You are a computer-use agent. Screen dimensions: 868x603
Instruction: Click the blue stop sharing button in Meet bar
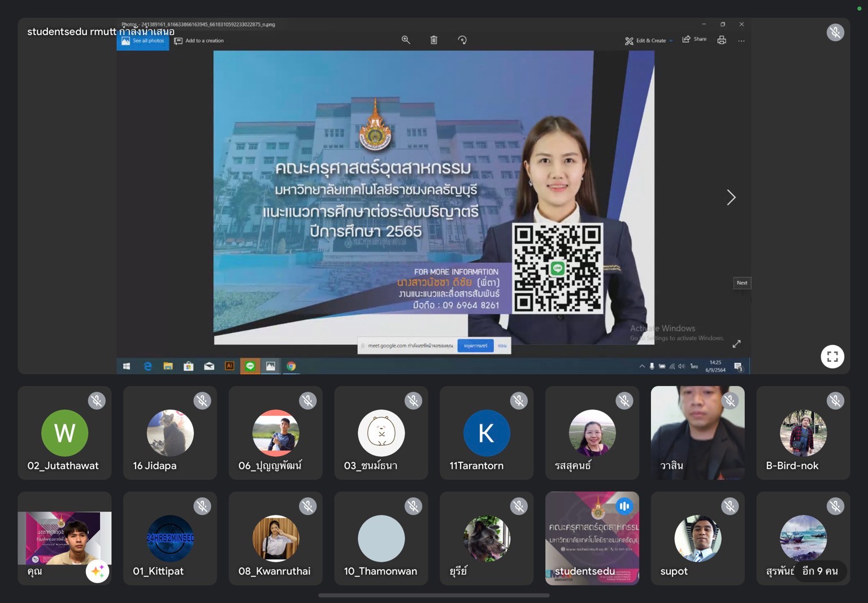(475, 345)
